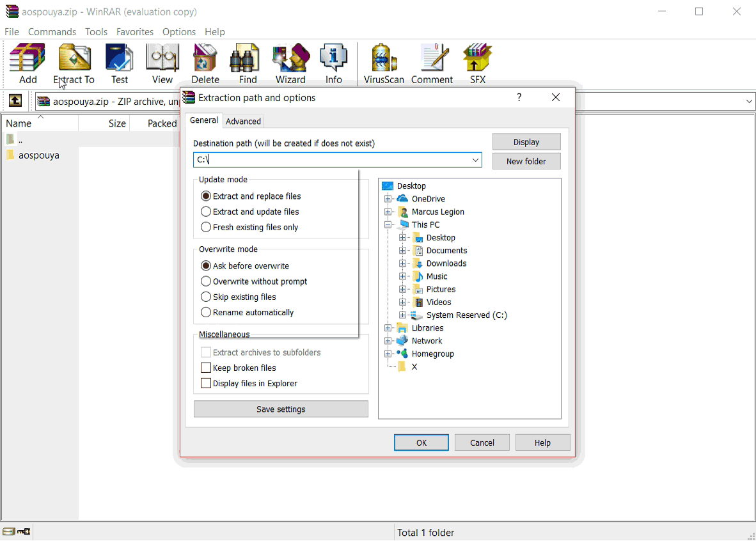The height and width of the screenshot is (541, 756).
Task: Expand the Pictures tree node
Action: click(402, 289)
